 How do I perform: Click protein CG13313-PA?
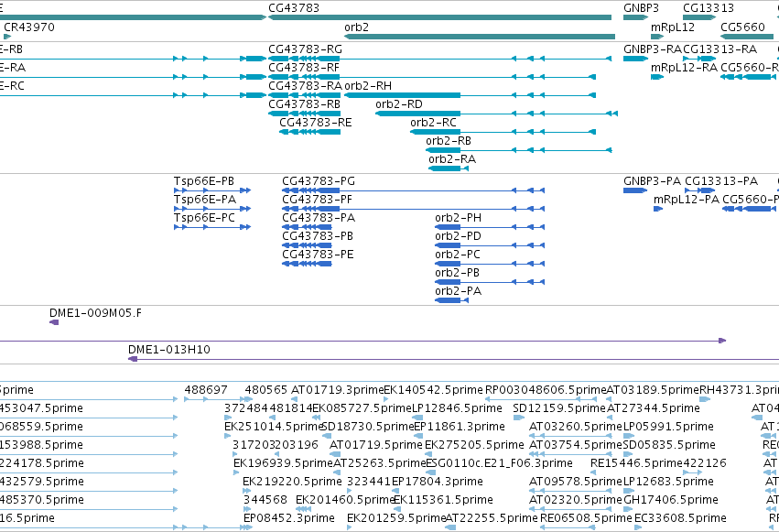pyautogui.click(x=721, y=181)
